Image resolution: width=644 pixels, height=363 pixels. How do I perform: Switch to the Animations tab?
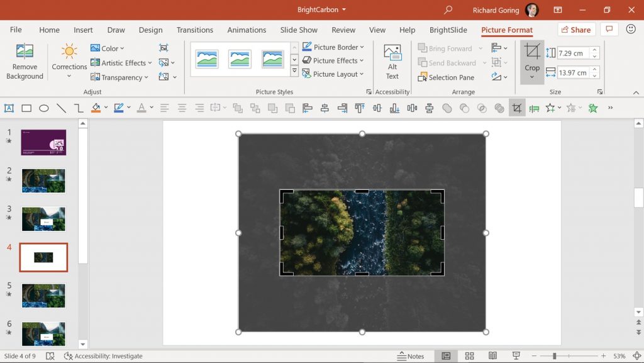point(247,30)
